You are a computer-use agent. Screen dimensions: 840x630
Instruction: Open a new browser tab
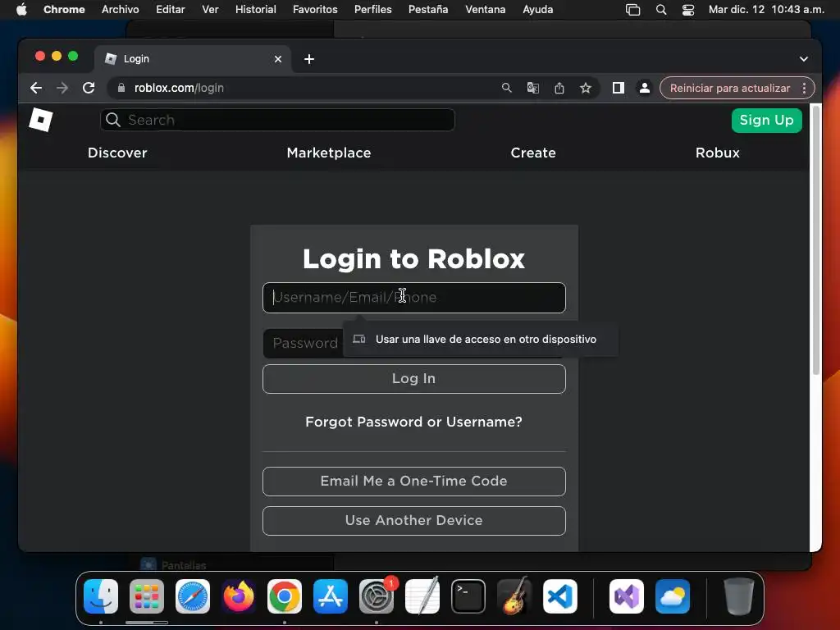309,59
